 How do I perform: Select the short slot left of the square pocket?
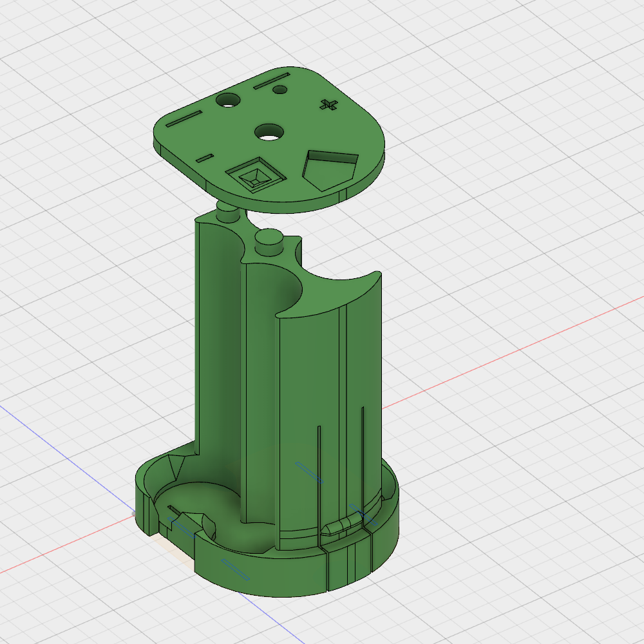(x=204, y=157)
